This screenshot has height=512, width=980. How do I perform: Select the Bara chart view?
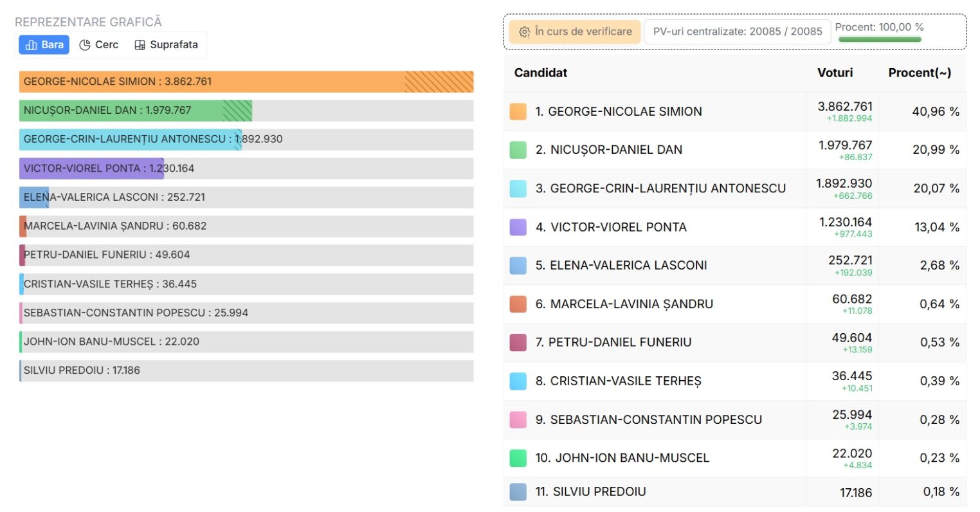click(44, 44)
